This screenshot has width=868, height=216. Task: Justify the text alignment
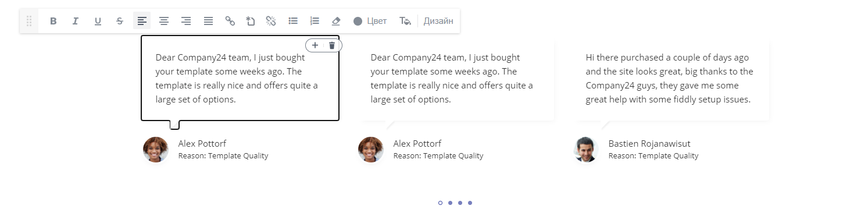208,21
